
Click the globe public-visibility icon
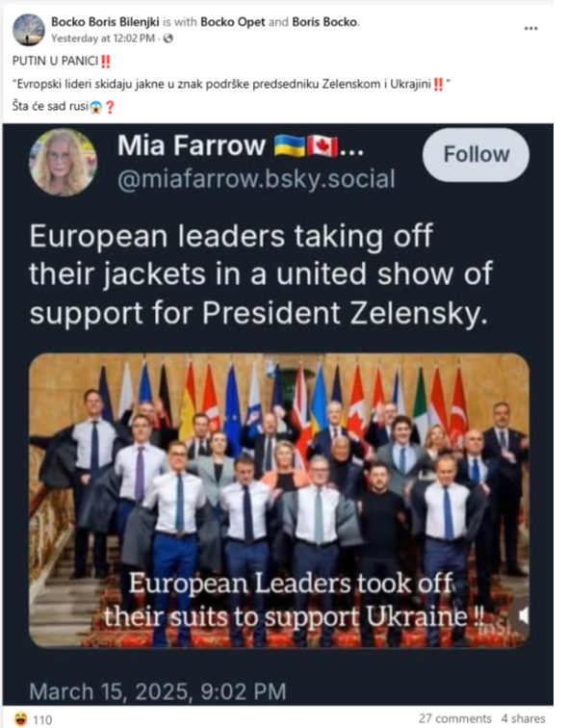pos(168,39)
